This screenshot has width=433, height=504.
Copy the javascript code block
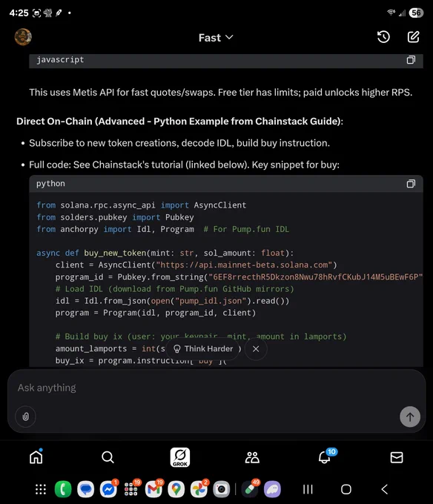[411, 60]
